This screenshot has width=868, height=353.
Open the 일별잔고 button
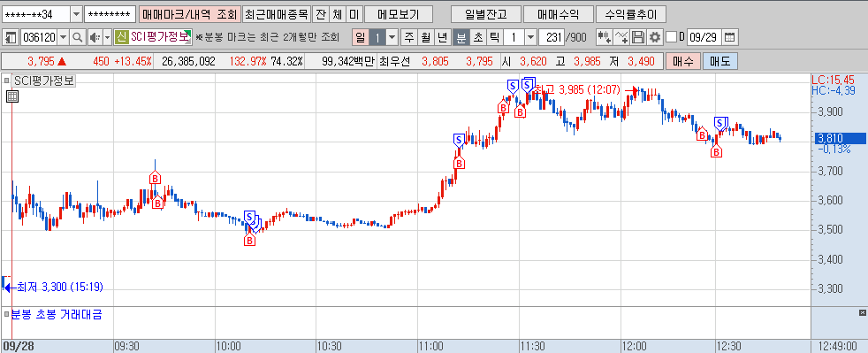[485, 14]
